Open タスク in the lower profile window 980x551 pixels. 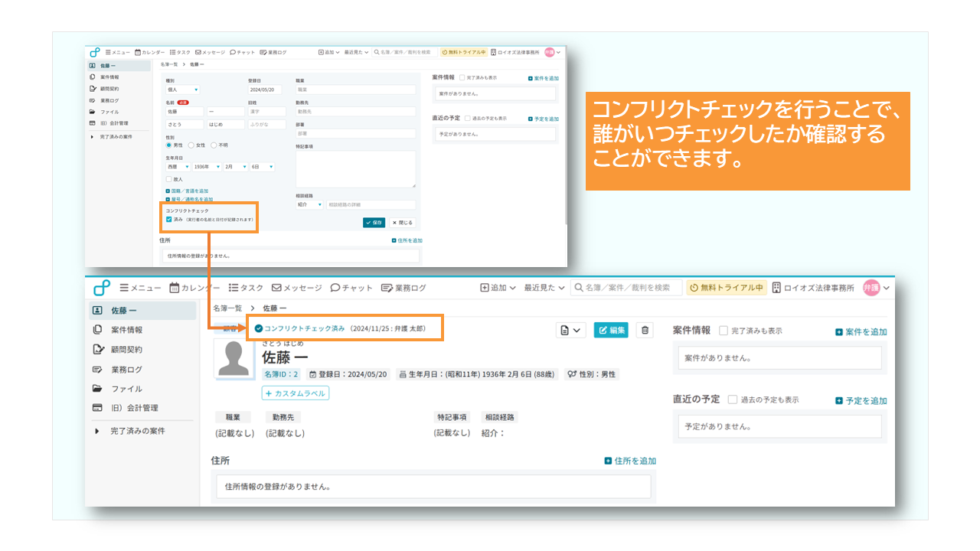(x=246, y=288)
